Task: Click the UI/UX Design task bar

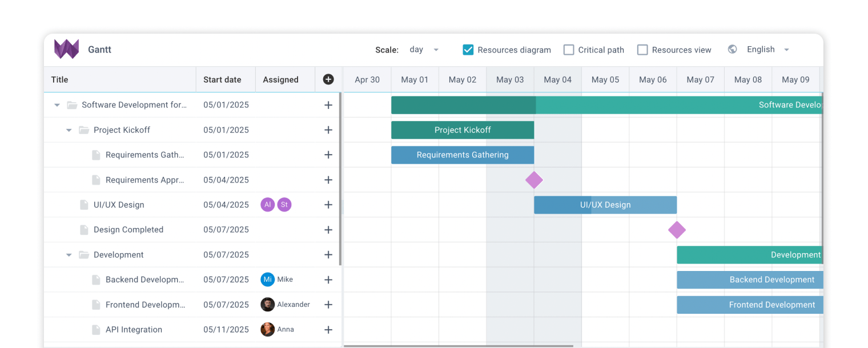Action: click(605, 205)
